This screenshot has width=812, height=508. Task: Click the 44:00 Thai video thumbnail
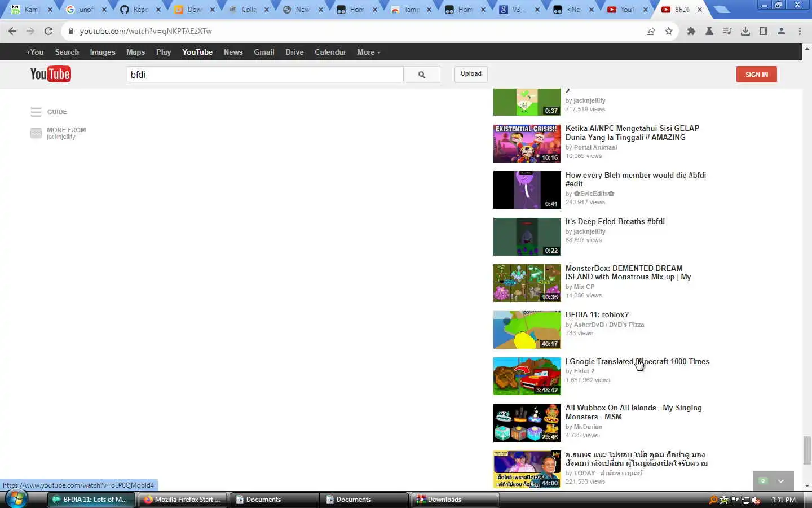[x=527, y=469]
